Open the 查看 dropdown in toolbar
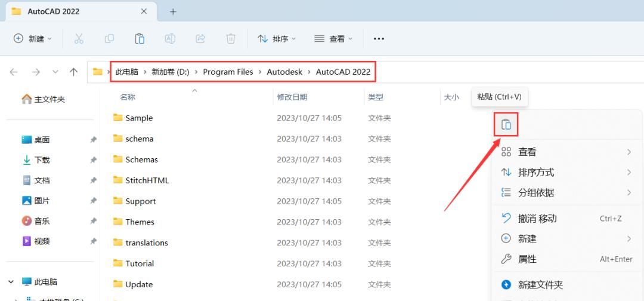 (x=333, y=39)
